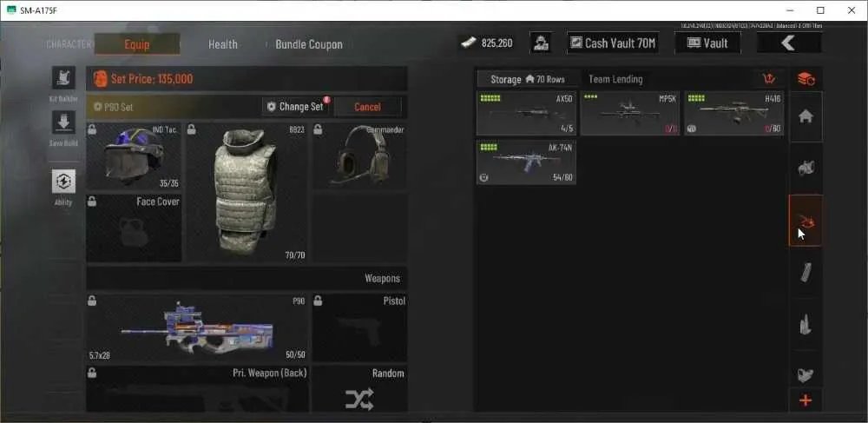Click the storage sort stack icon
Viewport: 868px width, 423px height.
coord(806,79)
